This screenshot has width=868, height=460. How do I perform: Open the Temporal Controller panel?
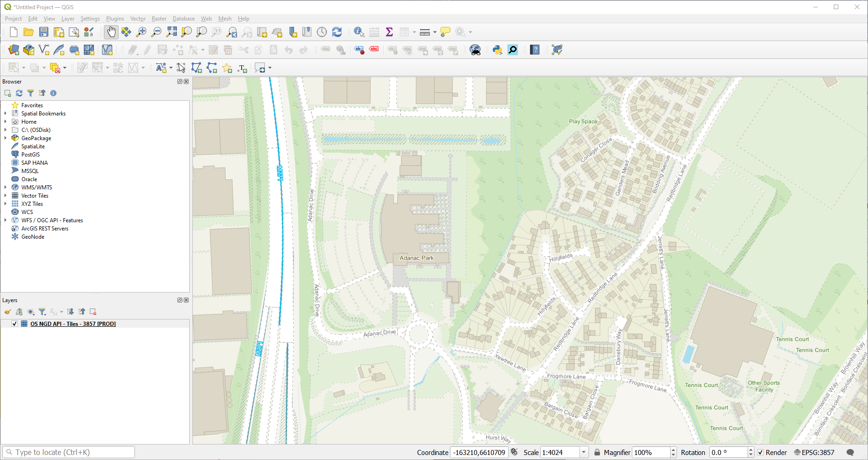point(322,32)
